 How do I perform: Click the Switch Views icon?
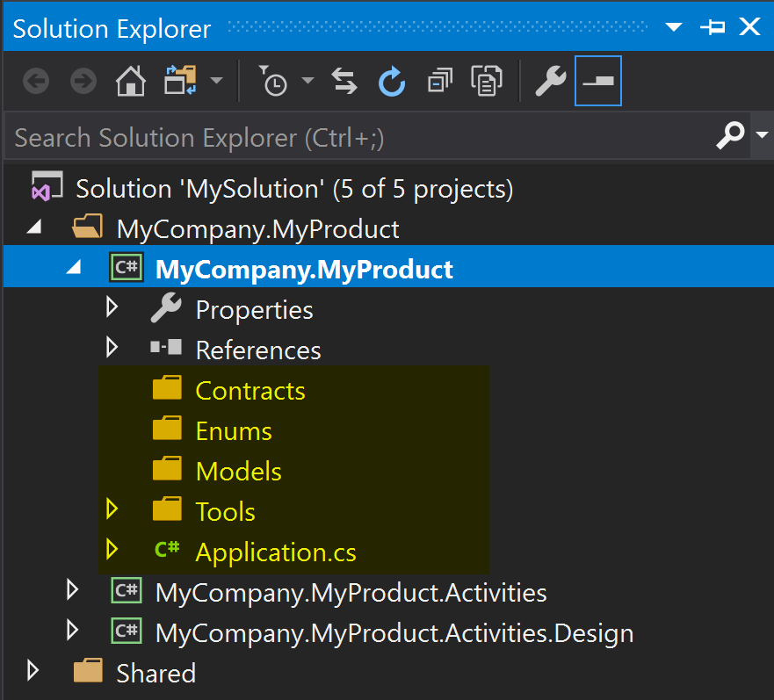point(180,82)
